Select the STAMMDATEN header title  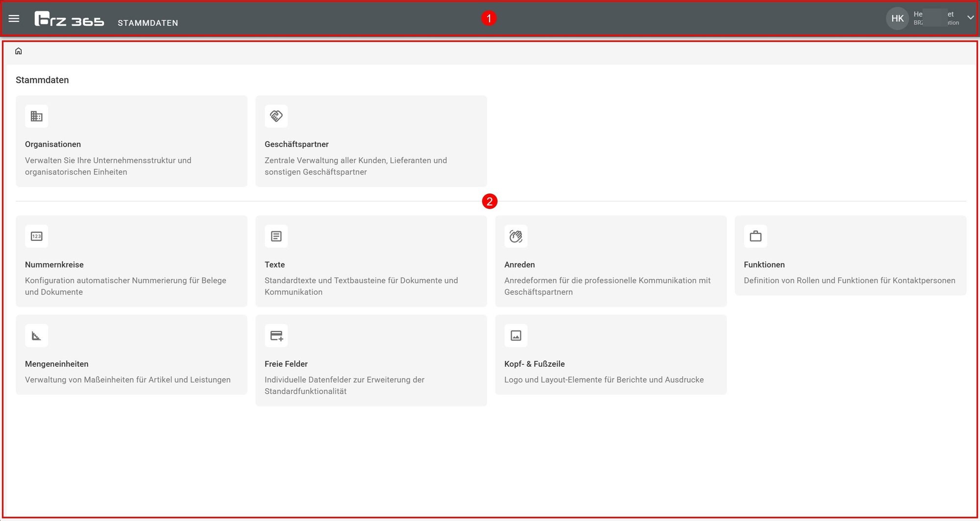[147, 23]
